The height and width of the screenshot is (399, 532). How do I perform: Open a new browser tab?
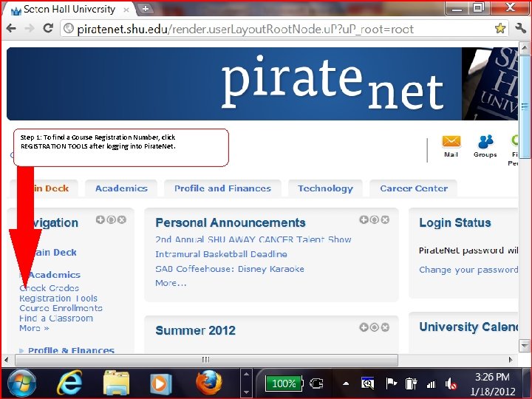[146, 9]
